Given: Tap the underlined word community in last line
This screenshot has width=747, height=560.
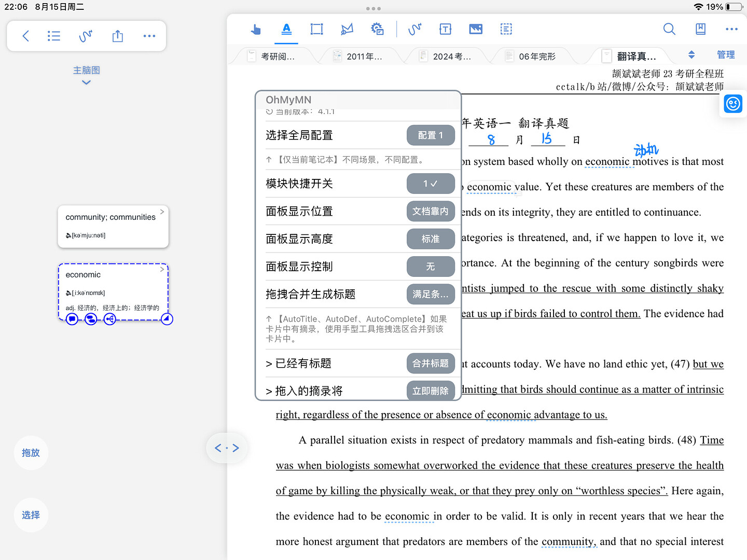Looking at the screenshot, I should (x=569, y=542).
